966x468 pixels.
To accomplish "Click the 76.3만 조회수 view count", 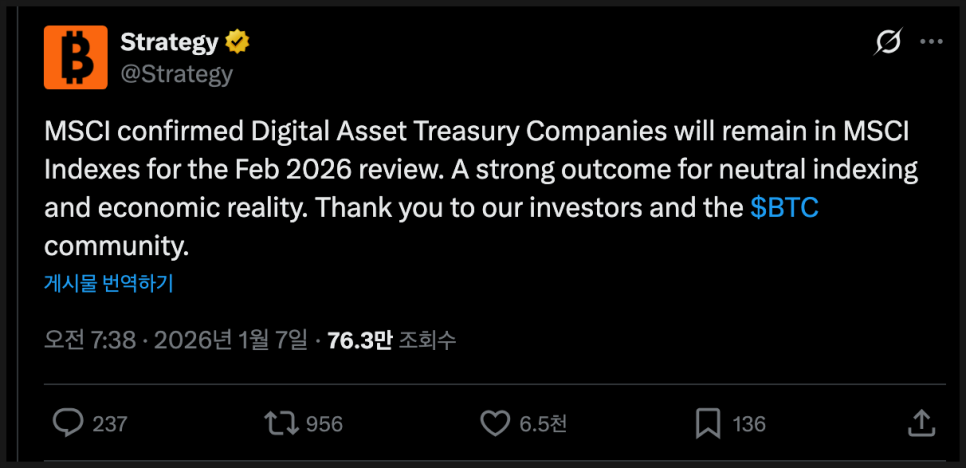I will coord(391,340).
